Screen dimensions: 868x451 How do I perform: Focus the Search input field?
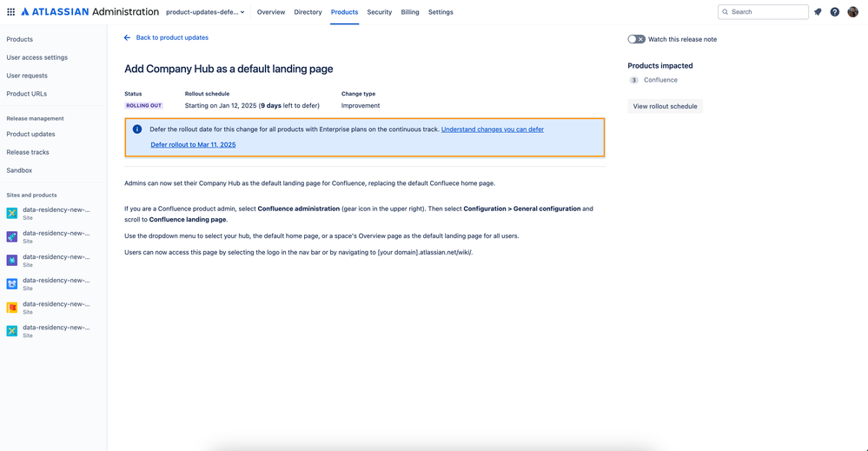[x=763, y=11]
